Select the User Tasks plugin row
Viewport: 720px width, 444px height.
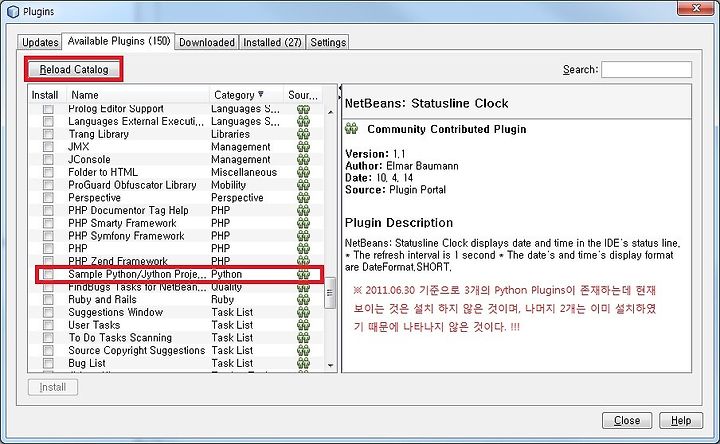coord(176,325)
